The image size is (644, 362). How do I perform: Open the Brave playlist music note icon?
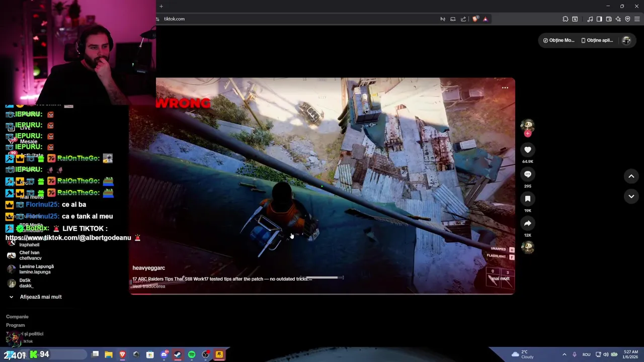590,19
